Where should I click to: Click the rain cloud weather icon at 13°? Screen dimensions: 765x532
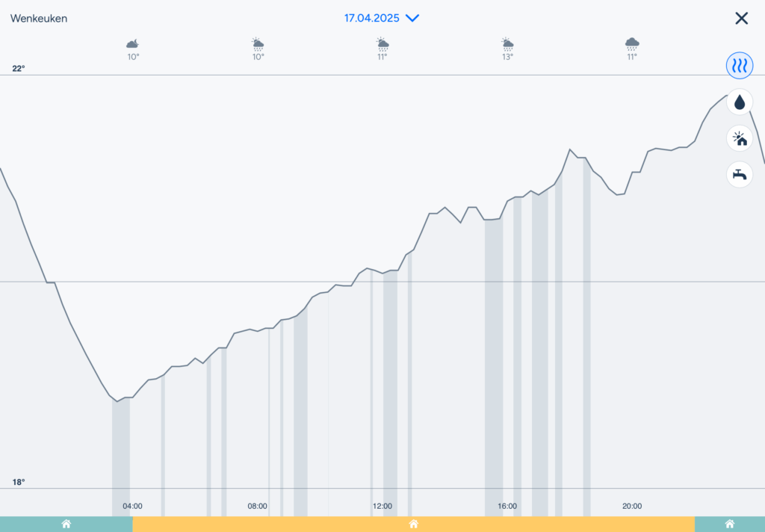click(507, 44)
